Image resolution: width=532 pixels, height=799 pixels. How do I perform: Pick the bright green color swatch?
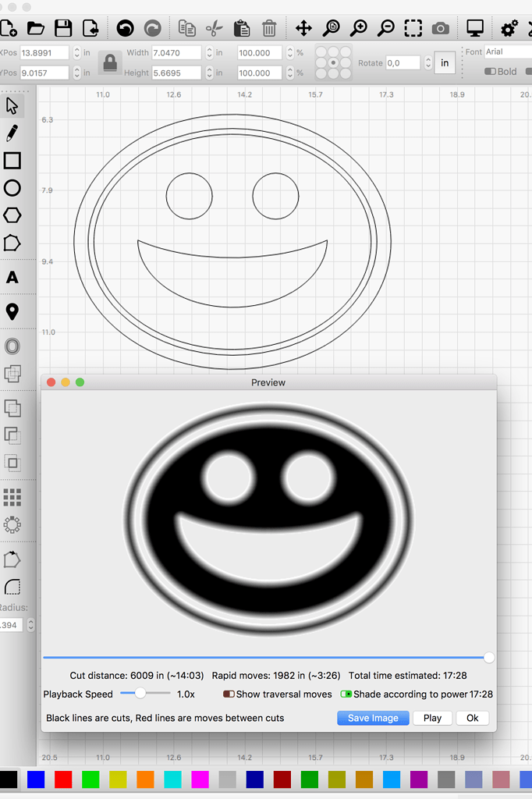(90, 779)
